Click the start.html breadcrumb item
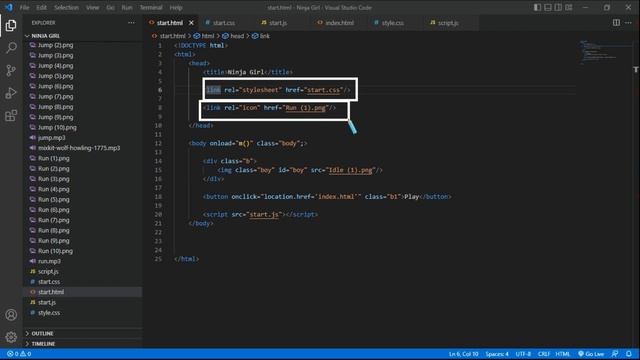This screenshot has height=360, width=640. pos(169,36)
